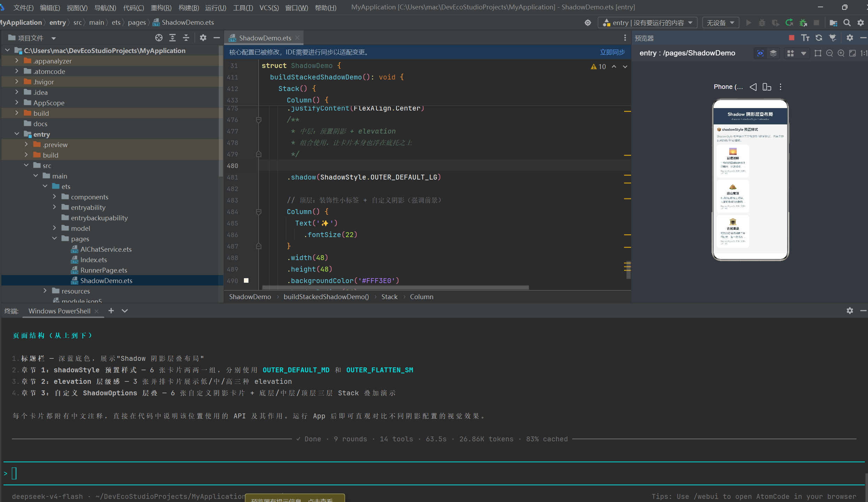
Task: Open RunnerPage.ets in project tree
Action: click(103, 270)
